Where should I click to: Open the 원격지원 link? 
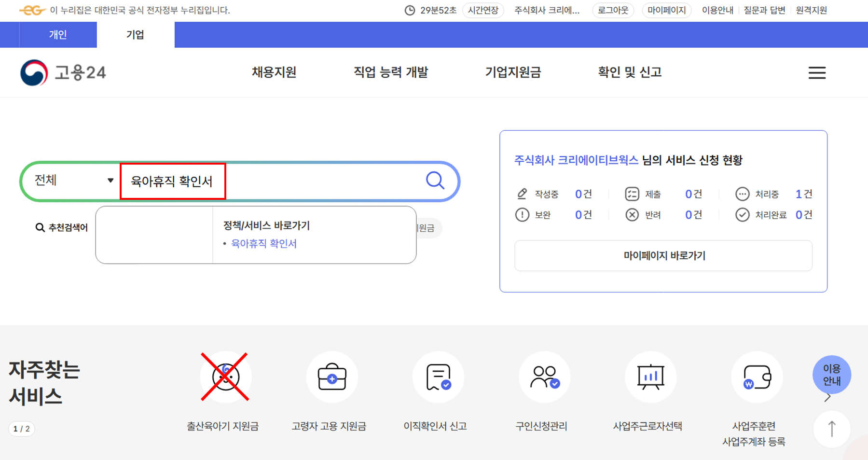point(811,10)
